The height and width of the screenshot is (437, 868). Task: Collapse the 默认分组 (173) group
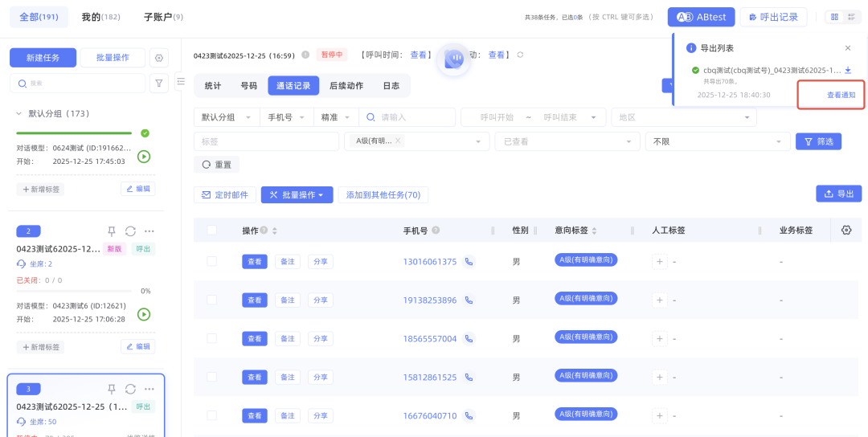(x=19, y=114)
